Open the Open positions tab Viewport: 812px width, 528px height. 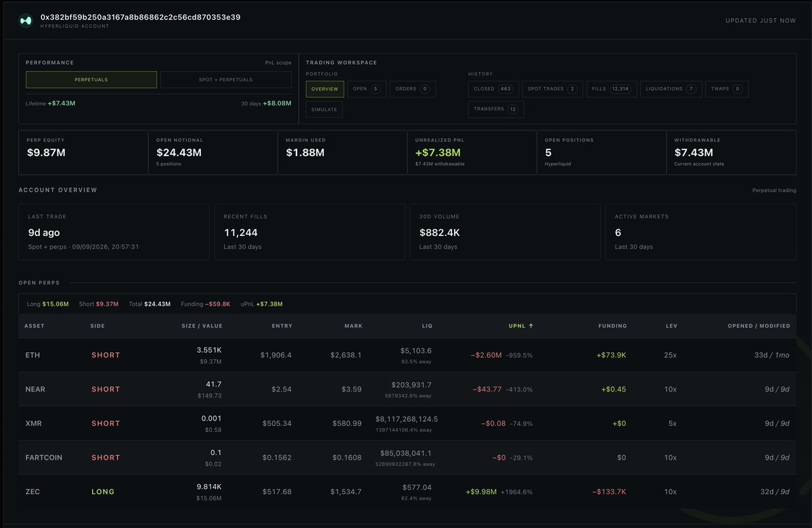367,89
